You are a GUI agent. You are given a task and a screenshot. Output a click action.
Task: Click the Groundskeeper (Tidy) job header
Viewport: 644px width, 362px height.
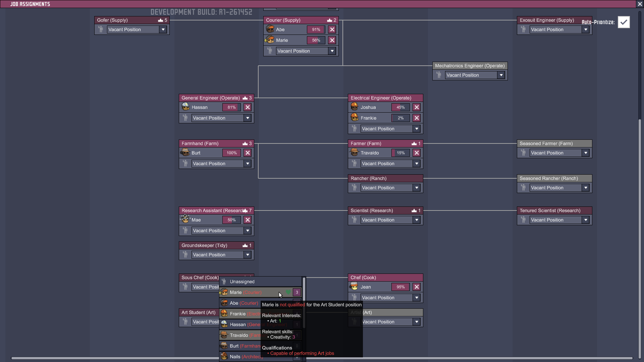pos(204,245)
